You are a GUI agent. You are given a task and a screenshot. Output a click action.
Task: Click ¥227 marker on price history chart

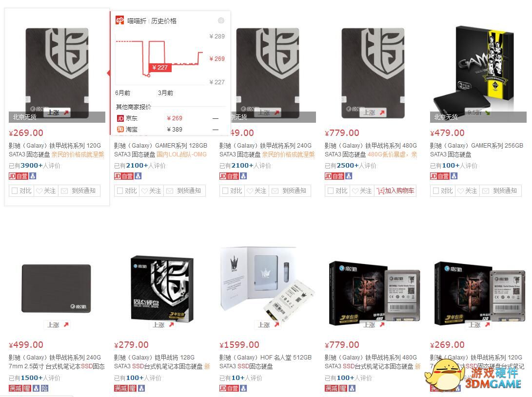tap(160, 68)
